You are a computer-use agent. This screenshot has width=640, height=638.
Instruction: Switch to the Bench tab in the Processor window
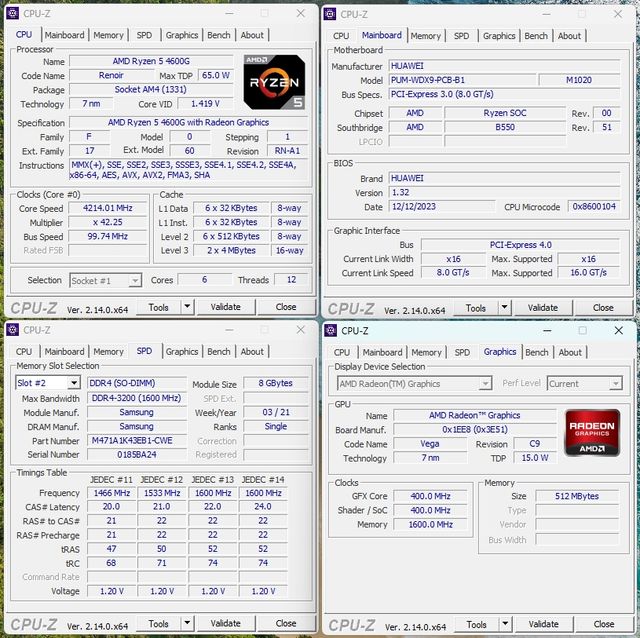(x=218, y=35)
